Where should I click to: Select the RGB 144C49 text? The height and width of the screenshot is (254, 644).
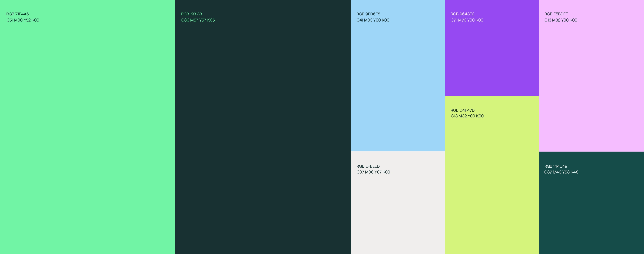pos(556,166)
